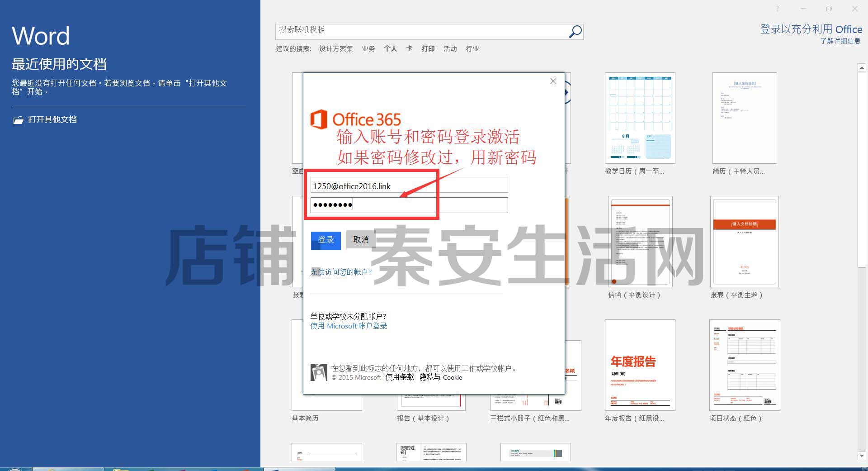Click the template scrollbar up arrow

coord(862,68)
